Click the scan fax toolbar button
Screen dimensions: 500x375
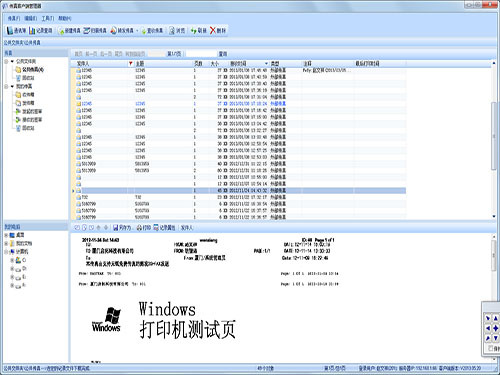tap(95, 31)
